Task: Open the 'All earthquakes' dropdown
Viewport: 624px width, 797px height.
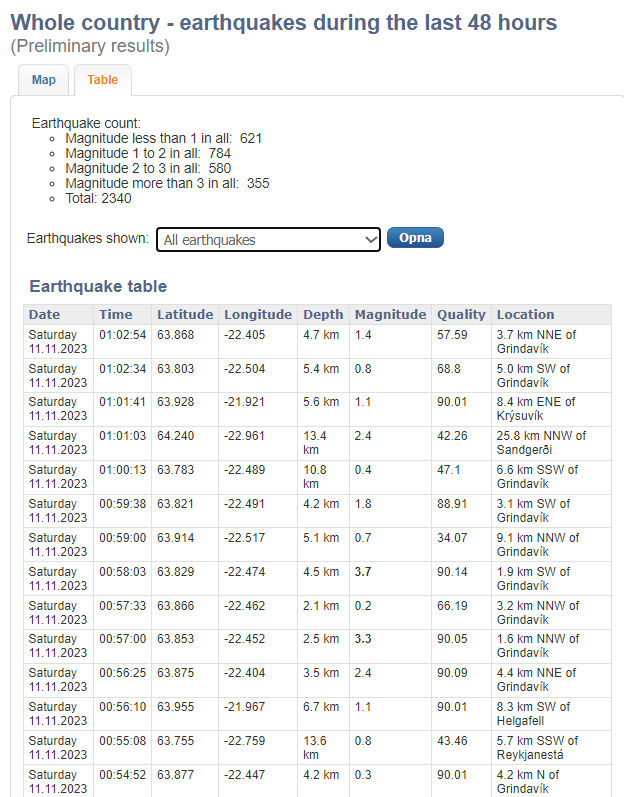Action: coord(268,240)
